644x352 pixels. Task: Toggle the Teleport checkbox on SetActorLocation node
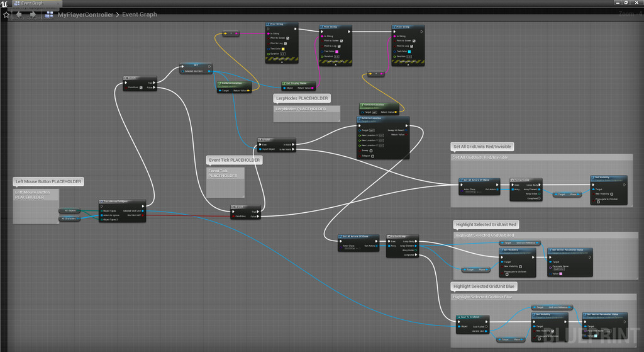374,156
